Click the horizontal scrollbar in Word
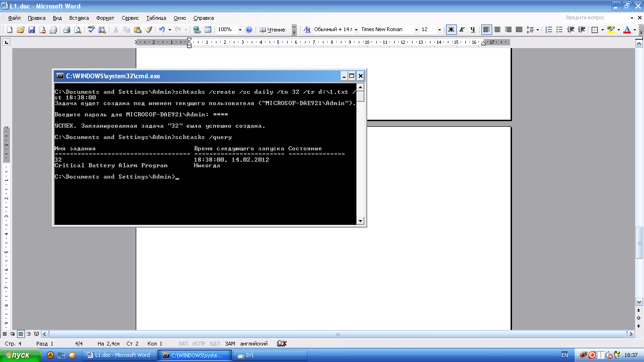The width and height of the screenshot is (644, 362). (337, 334)
